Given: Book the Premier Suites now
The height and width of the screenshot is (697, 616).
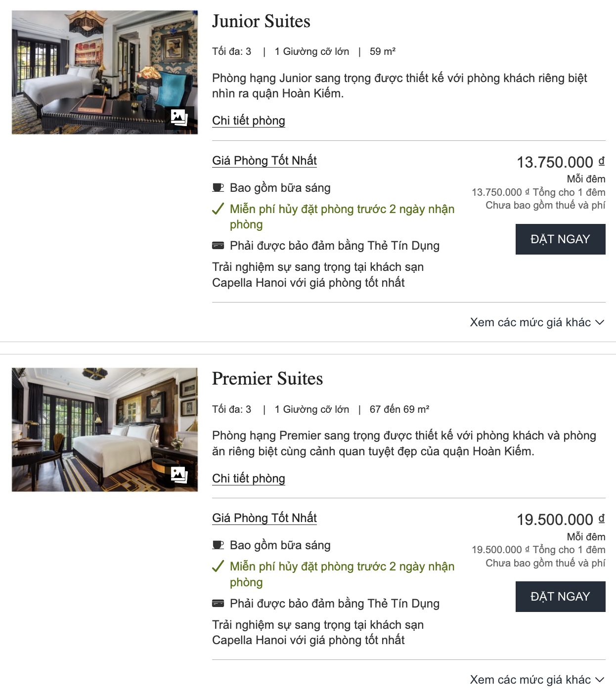Looking at the screenshot, I should pyautogui.click(x=560, y=597).
